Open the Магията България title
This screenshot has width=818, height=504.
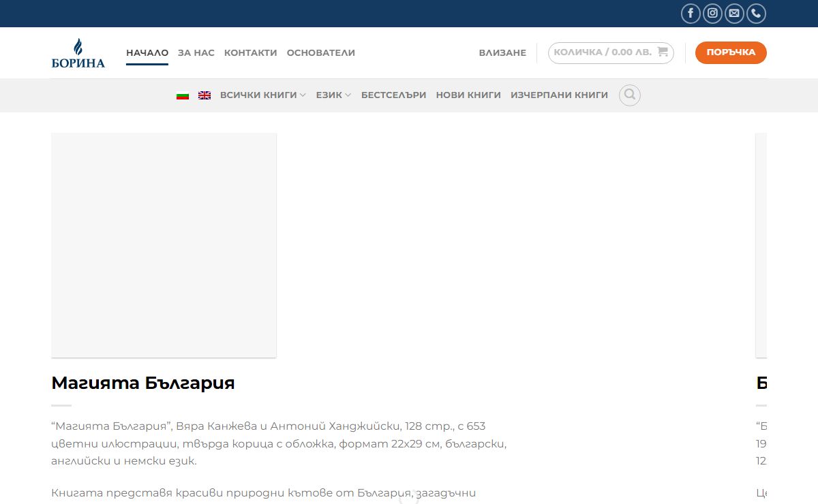coord(143,383)
